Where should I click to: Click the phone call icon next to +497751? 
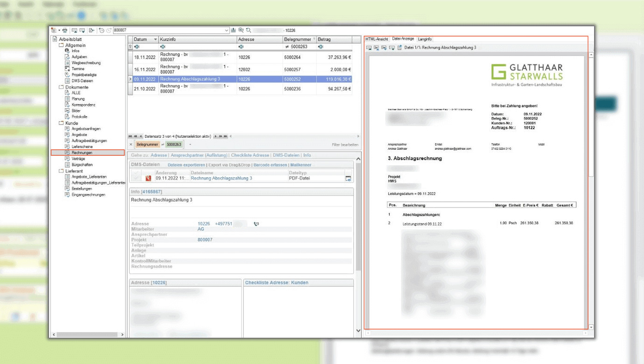256,224
